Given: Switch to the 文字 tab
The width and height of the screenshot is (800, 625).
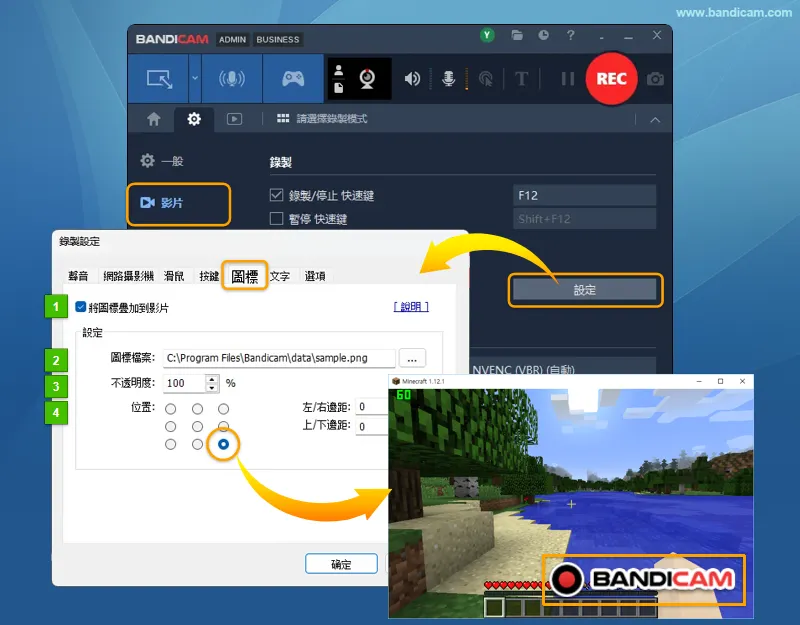Looking at the screenshot, I should click(x=280, y=276).
